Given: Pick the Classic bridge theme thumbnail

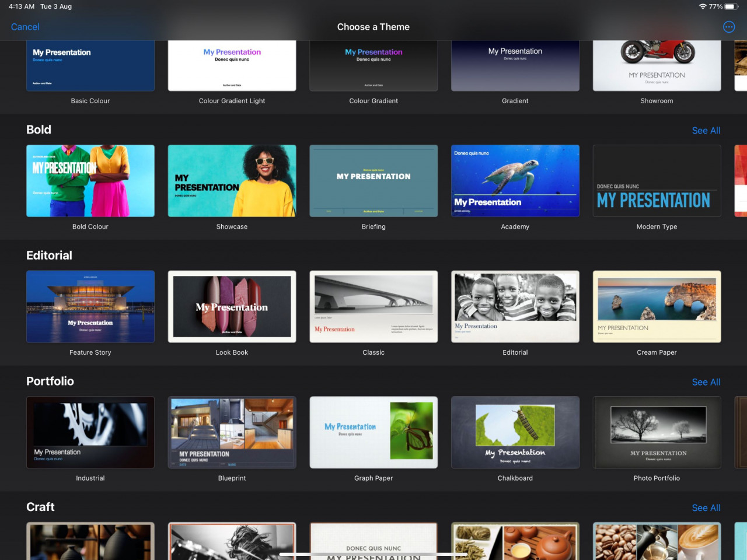Looking at the screenshot, I should point(373,306).
